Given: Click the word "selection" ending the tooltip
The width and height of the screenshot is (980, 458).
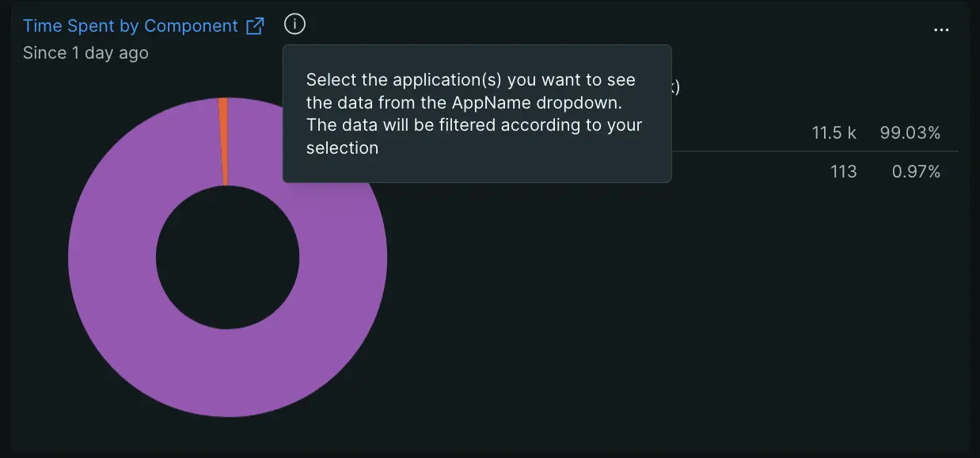Looking at the screenshot, I should point(342,148).
